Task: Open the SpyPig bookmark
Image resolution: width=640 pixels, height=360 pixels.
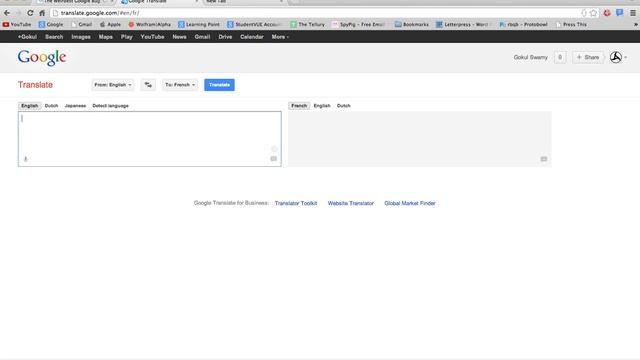Action: point(358,24)
